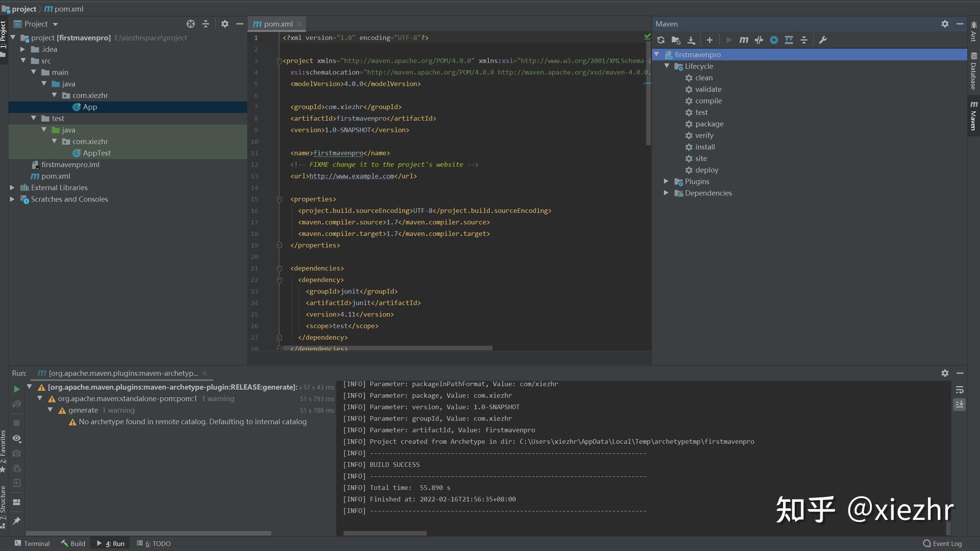Collapse all nodes in the Maven panel
This screenshot has height=551, width=980.
804,40
